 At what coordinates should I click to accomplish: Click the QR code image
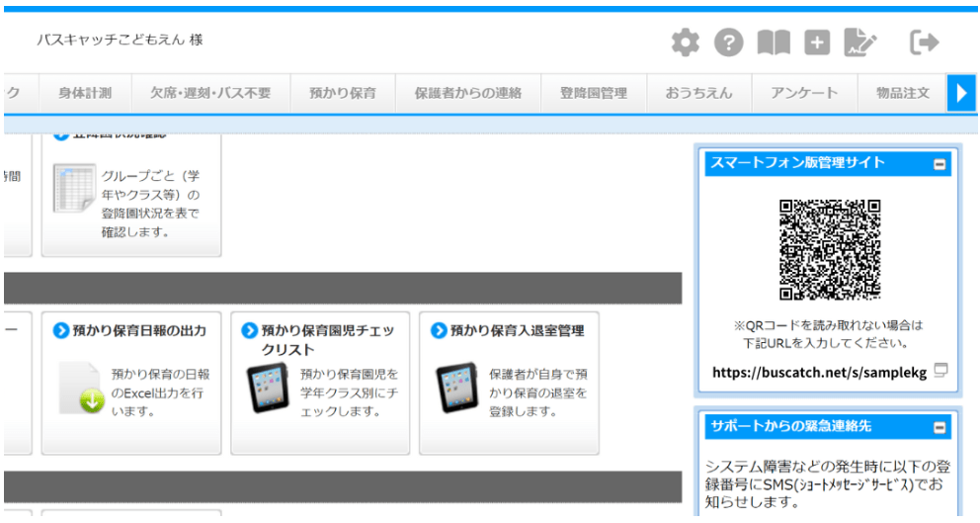point(829,249)
